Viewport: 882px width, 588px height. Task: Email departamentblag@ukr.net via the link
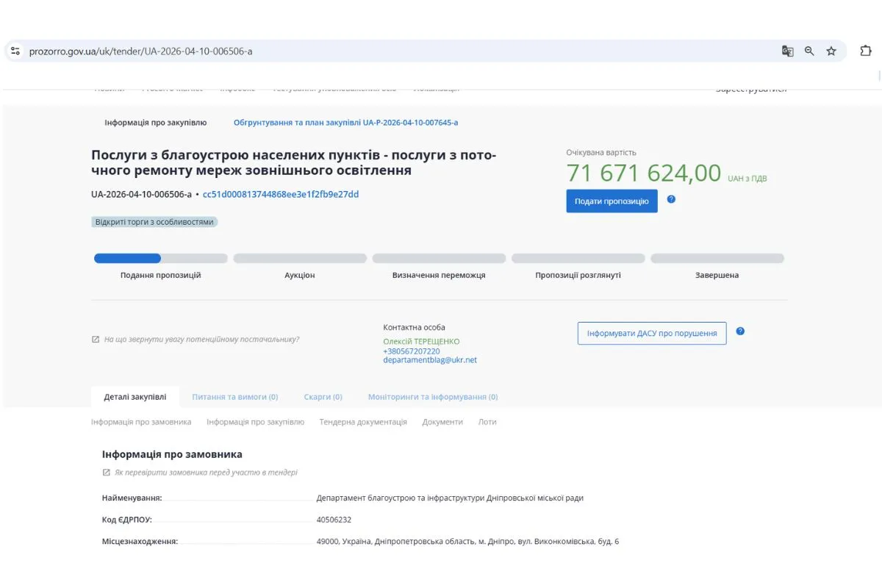429,359
